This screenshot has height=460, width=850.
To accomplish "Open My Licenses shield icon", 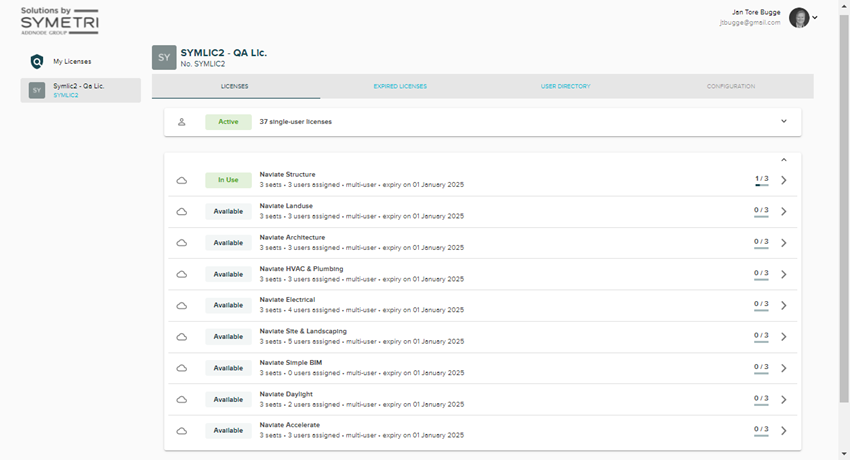I will (x=36, y=62).
